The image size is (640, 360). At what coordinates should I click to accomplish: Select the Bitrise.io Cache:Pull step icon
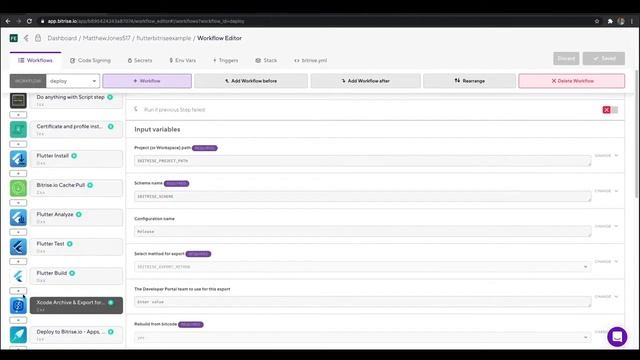pyautogui.click(x=18, y=188)
